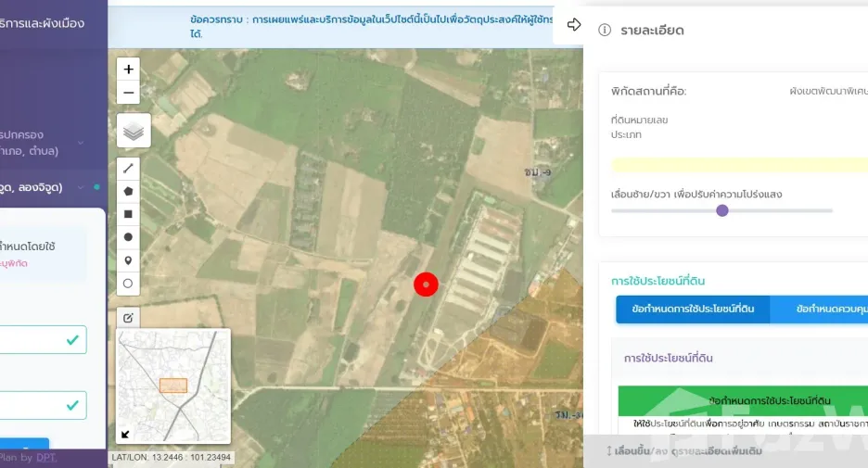Screen dimensions: 868x468
Task: Click the red location marker on map
Action: (x=426, y=285)
